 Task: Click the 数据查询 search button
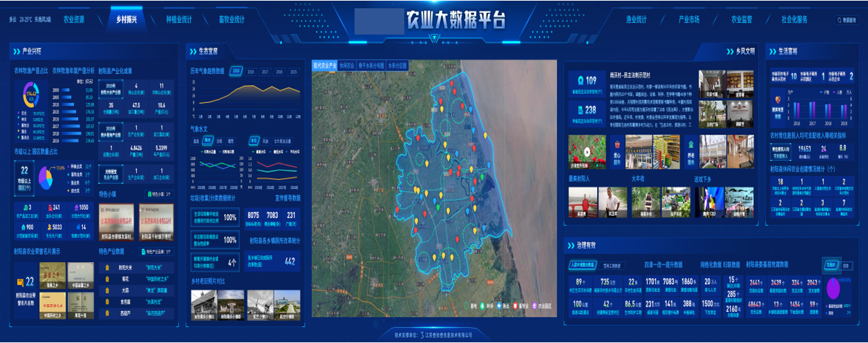pos(846,21)
